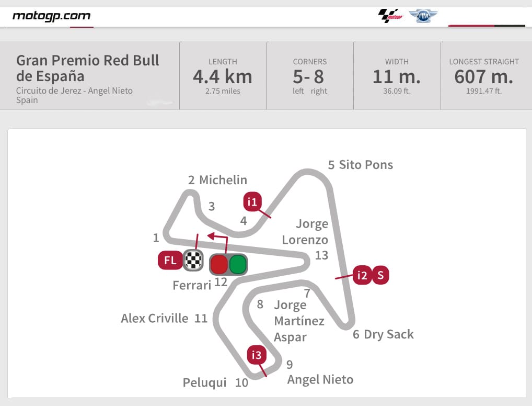Select the i2 intermediate sector marker
Viewport: 532px width, 406px height.
pyautogui.click(x=362, y=275)
